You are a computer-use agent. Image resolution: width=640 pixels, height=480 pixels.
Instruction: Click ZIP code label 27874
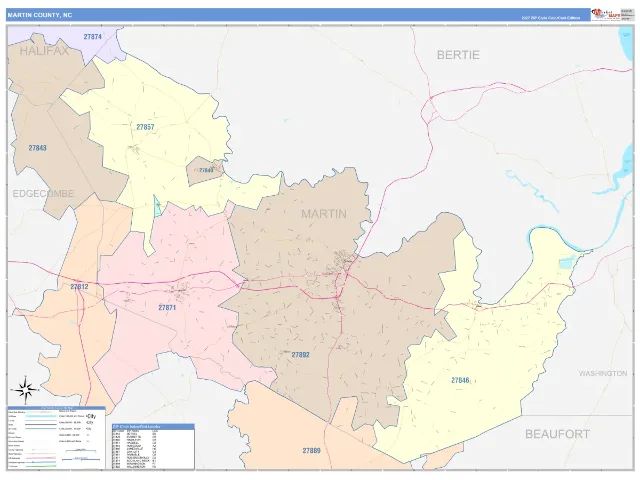[x=93, y=37]
